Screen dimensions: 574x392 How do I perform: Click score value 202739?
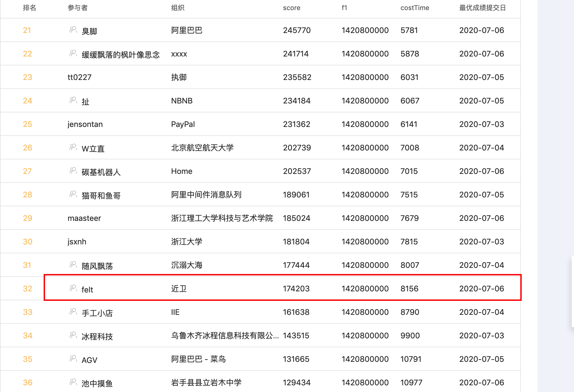click(x=297, y=148)
